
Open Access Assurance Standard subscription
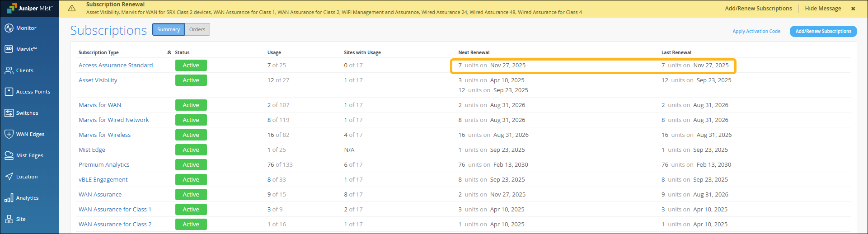click(x=116, y=66)
